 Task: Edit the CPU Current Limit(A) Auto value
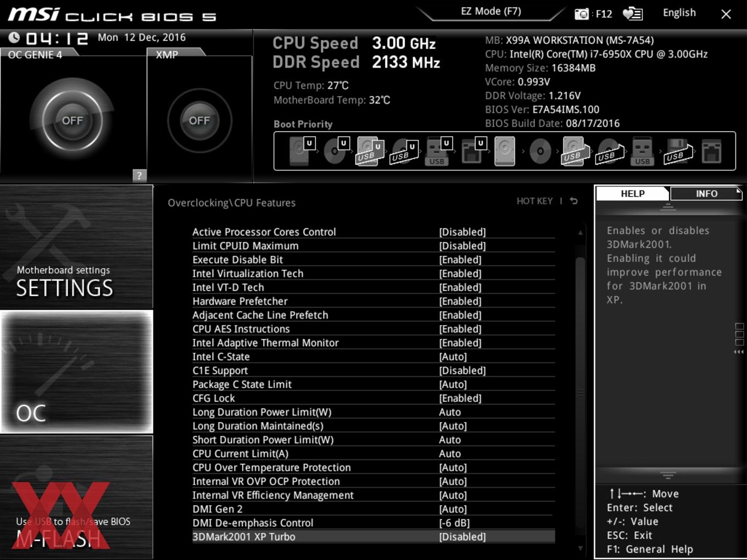[450, 453]
